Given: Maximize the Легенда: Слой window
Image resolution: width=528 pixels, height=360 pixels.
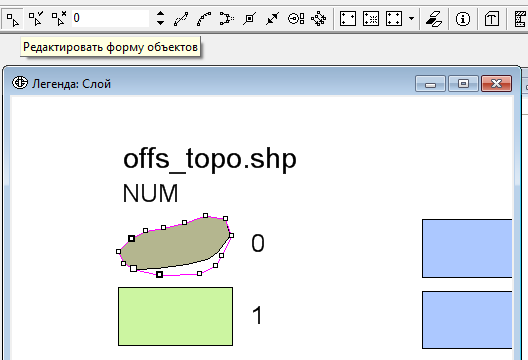Looking at the screenshot, I should pos(463,84).
